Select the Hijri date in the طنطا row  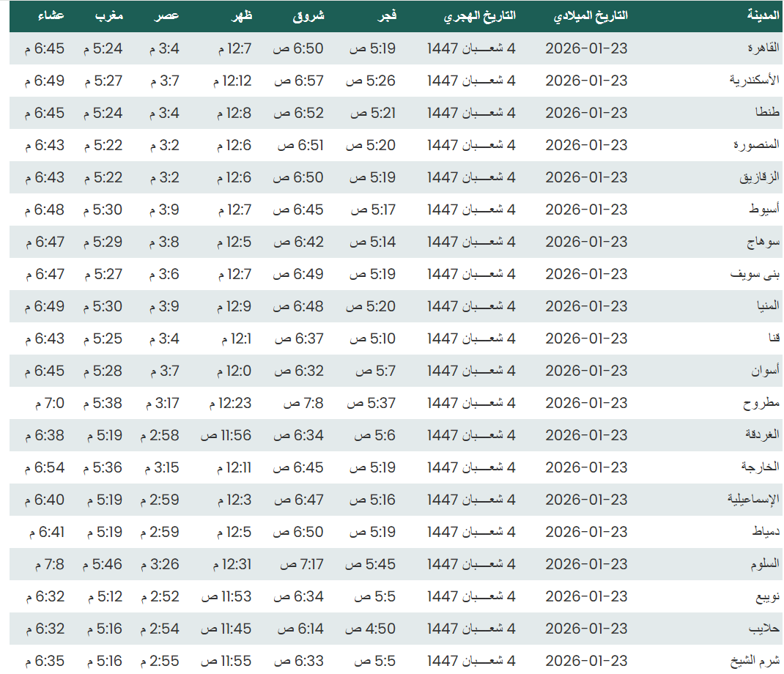pyautogui.click(x=471, y=113)
